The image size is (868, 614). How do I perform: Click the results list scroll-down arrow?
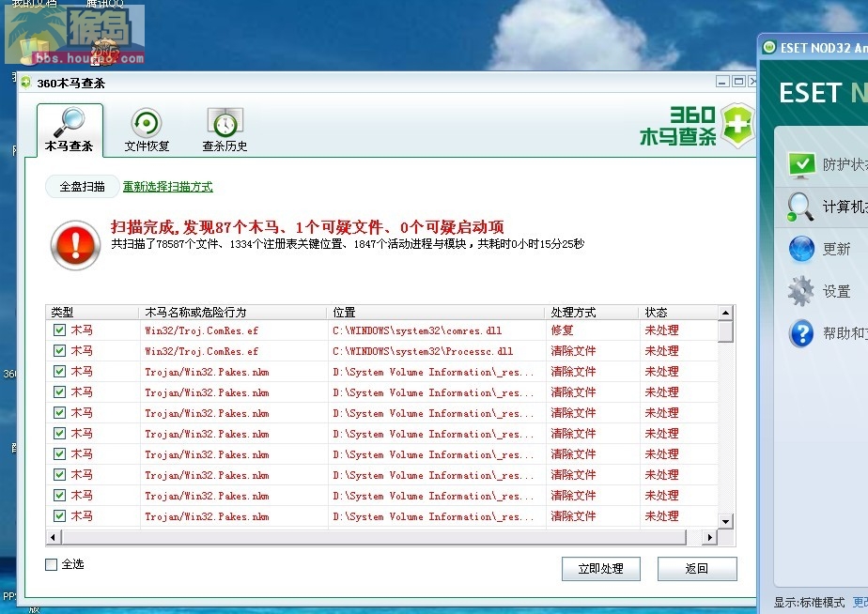pyautogui.click(x=726, y=521)
